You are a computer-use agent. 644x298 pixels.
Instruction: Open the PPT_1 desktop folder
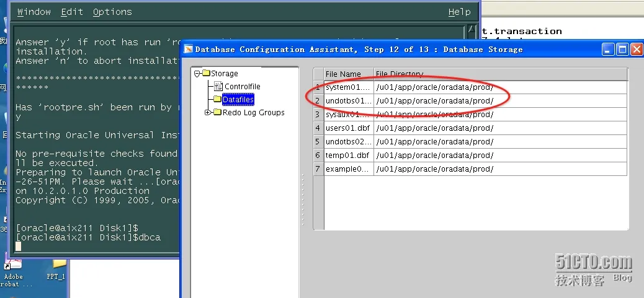tap(56, 270)
